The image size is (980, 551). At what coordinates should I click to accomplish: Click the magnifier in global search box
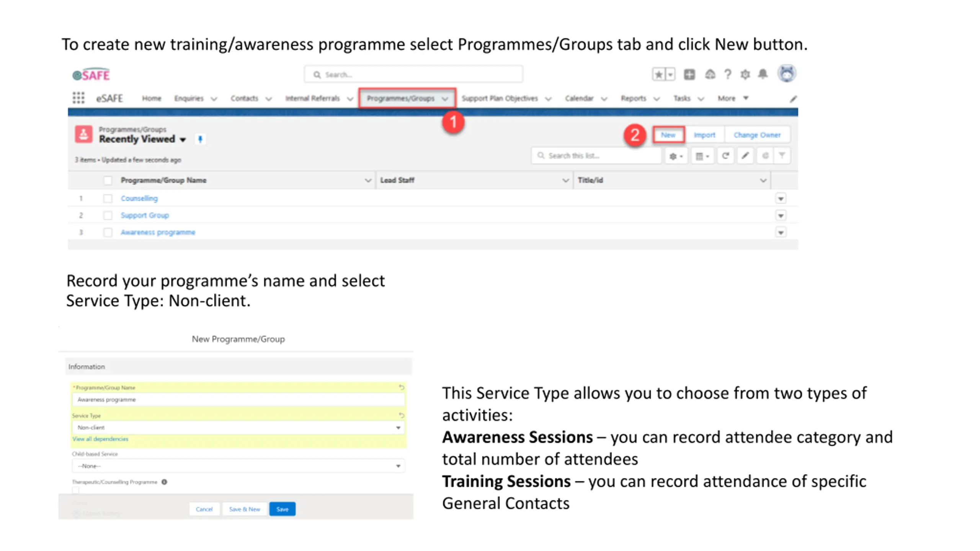(x=317, y=75)
